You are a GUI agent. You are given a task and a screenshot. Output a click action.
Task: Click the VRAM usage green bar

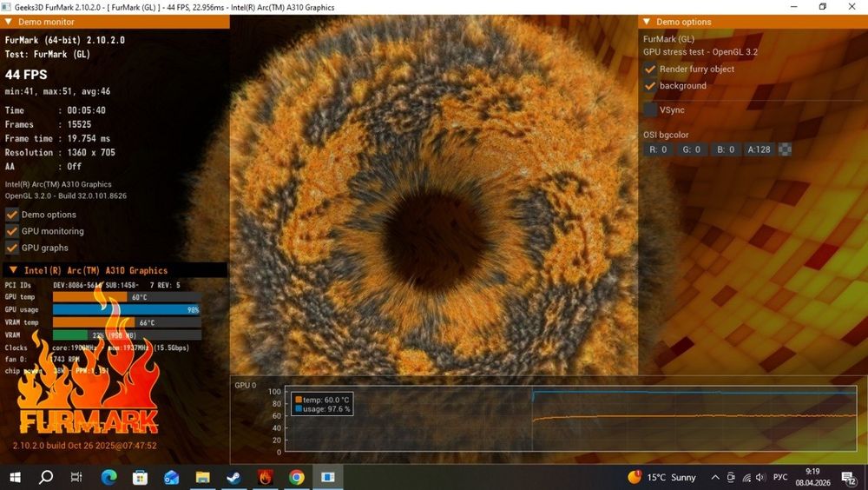127,335
